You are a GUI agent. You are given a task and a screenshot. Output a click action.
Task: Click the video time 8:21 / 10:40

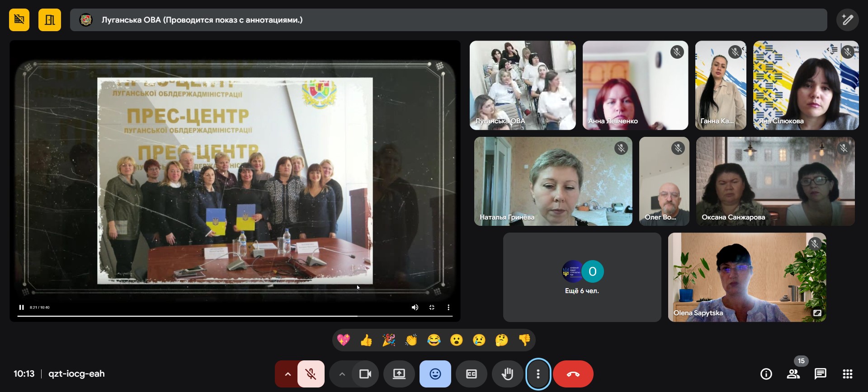click(x=40, y=308)
